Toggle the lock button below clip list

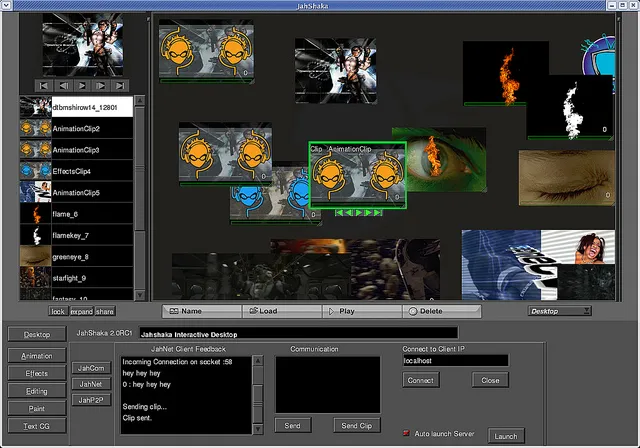coord(58,311)
